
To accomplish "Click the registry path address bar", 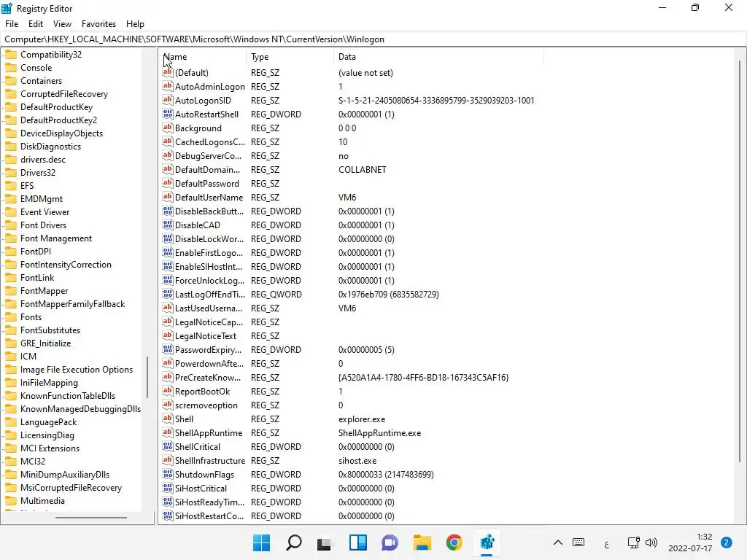I will tap(373, 39).
